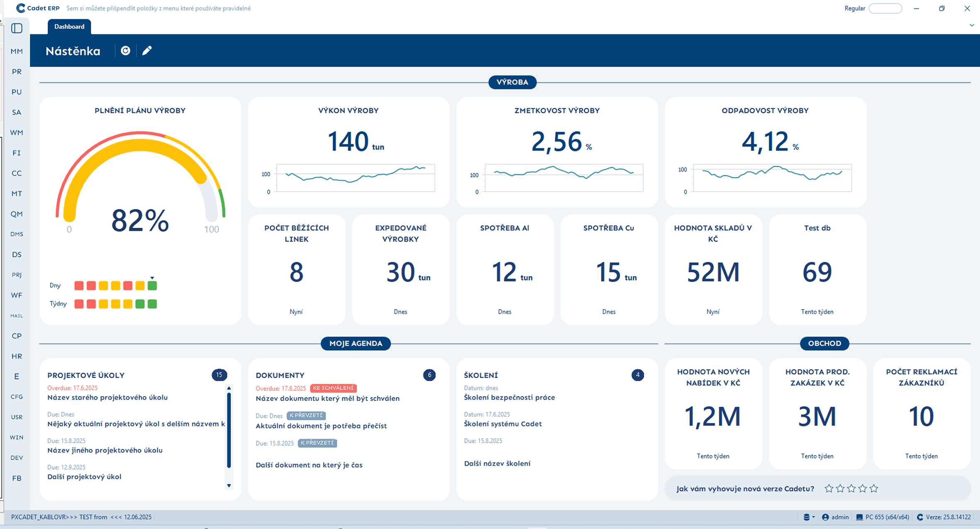The width and height of the screenshot is (980, 529).
Task: Expand the tab list chevron at top right
Action: pyautogui.click(x=971, y=25)
